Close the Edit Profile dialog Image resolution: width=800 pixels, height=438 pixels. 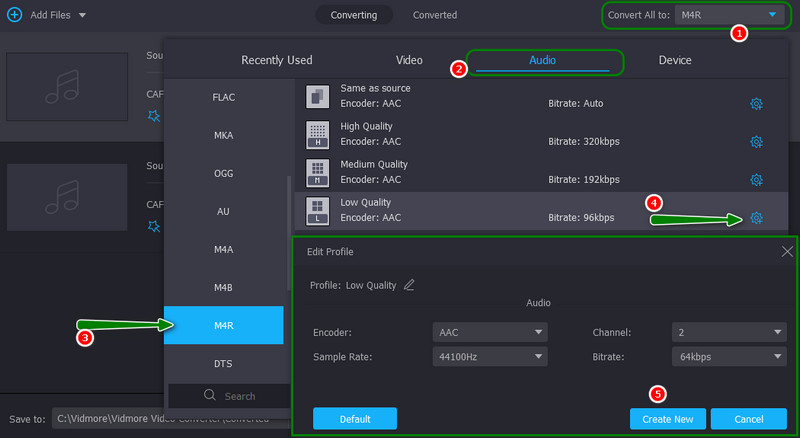click(x=787, y=251)
